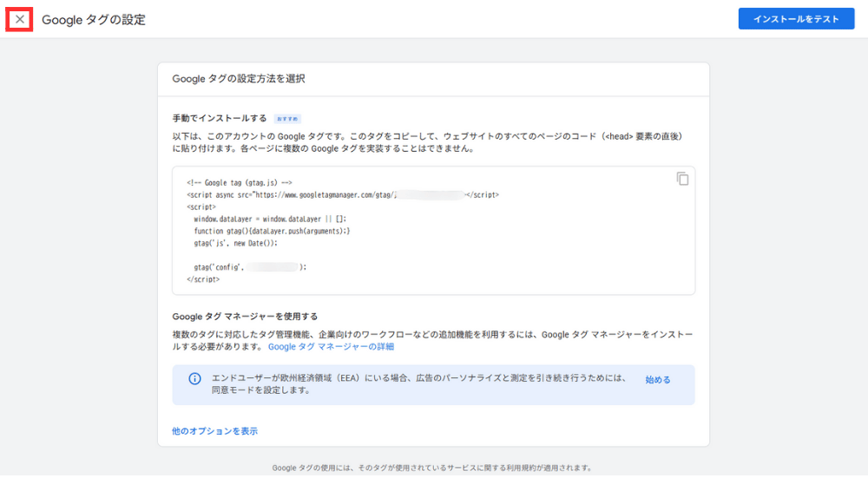Click the インストールをテスト button
The width and height of the screenshot is (868, 478).
click(796, 19)
